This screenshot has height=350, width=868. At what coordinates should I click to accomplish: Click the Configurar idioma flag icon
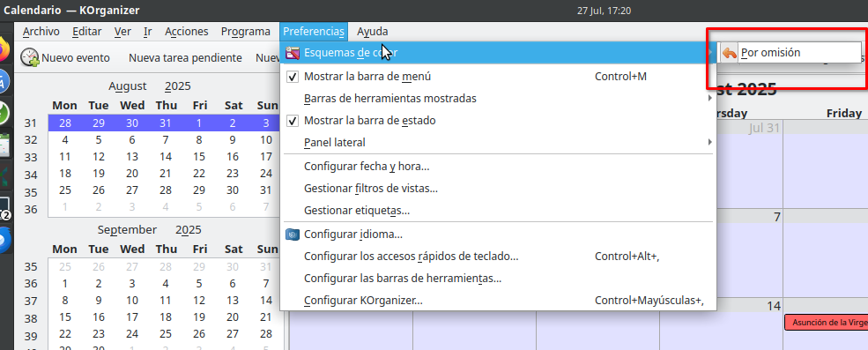coord(293,235)
